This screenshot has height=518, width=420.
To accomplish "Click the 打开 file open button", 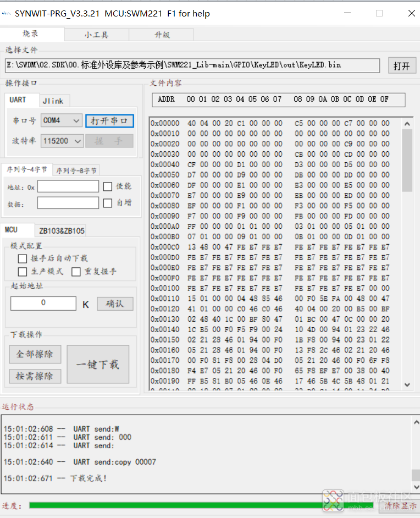I will click(401, 66).
